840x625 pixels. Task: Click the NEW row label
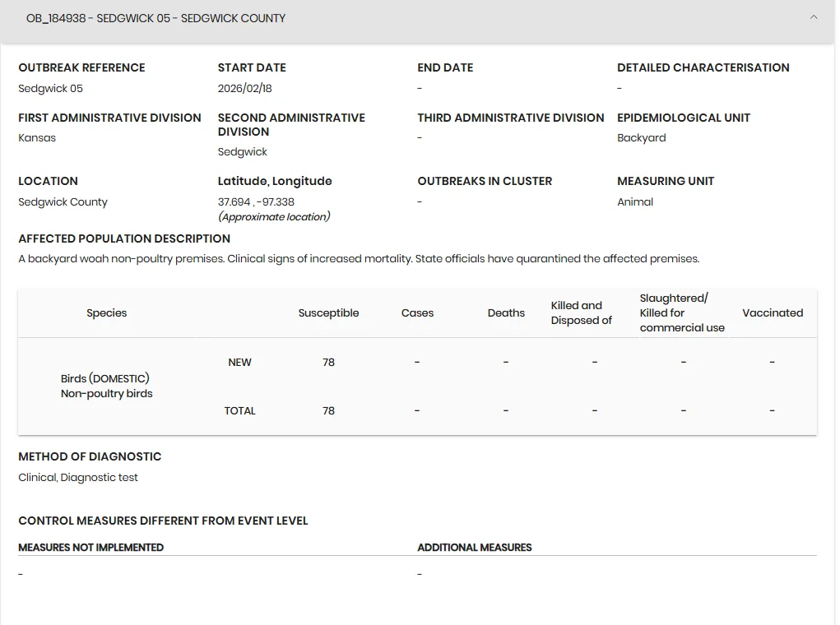pyautogui.click(x=239, y=363)
